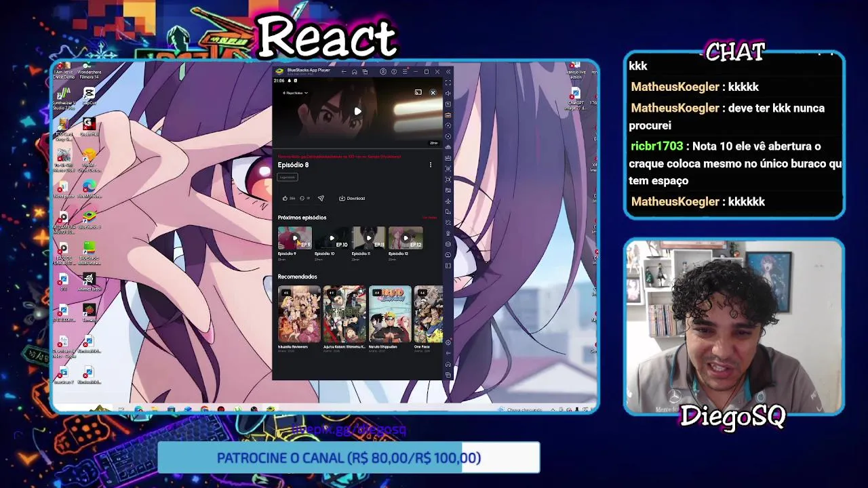This screenshot has height=488, width=868.
Task: Download Episódio 8
Action: pyautogui.click(x=352, y=199)
